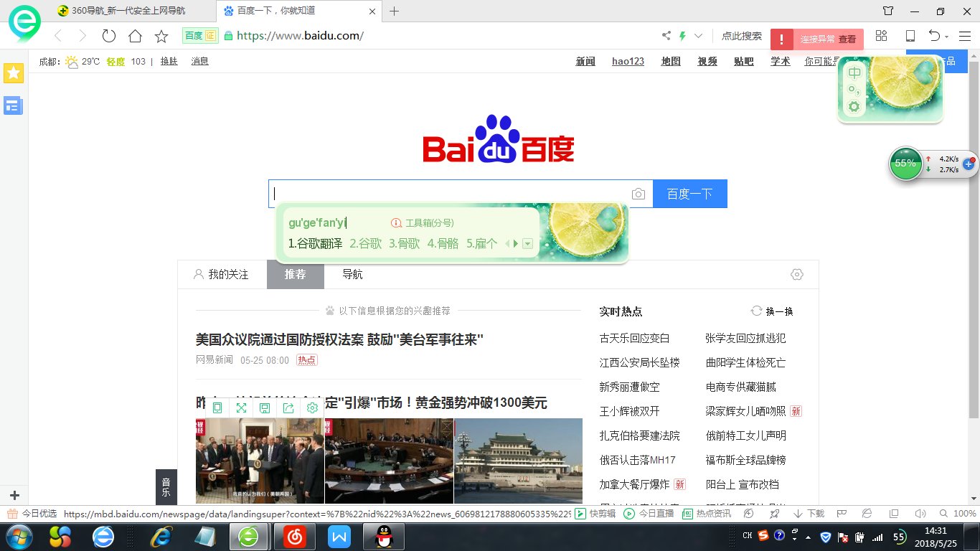The image size is (980, 551).
Task: Bookmark page with the star icon in toolbar
Action: pos(161,36)
